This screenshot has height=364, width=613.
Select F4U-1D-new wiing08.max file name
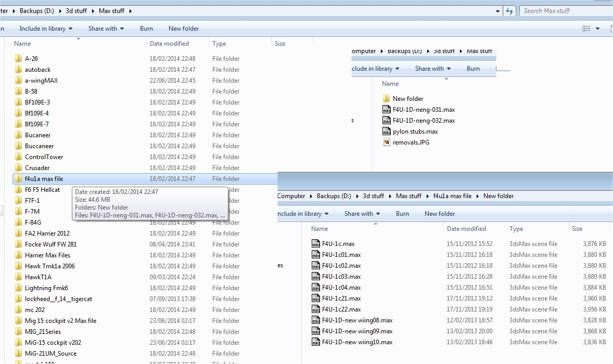357,320
